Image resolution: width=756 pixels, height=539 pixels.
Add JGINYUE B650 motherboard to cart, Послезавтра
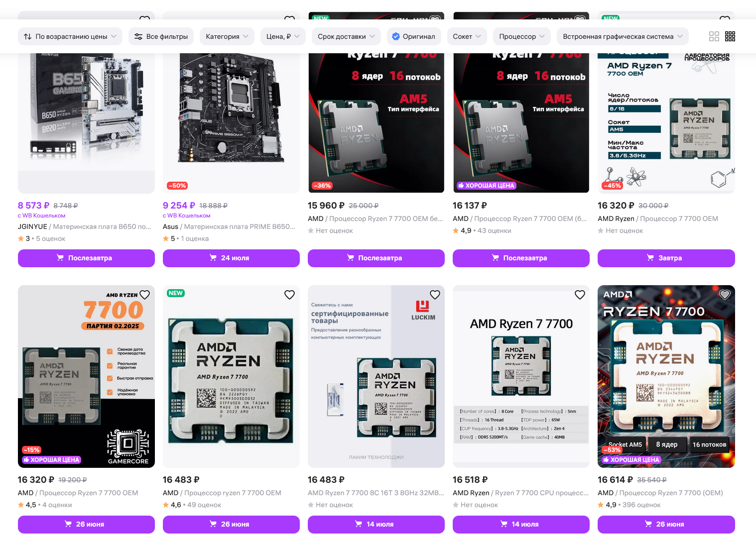[x=86, y=258]
